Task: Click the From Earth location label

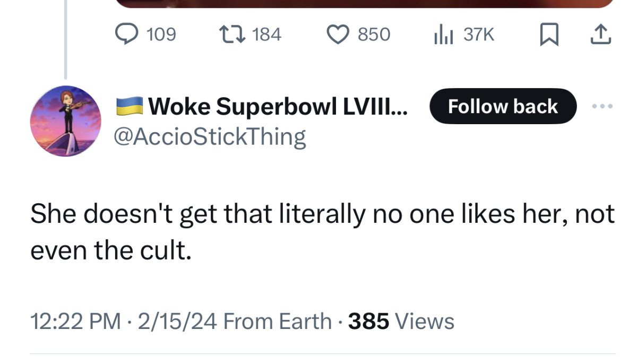Action: point(278,321)
